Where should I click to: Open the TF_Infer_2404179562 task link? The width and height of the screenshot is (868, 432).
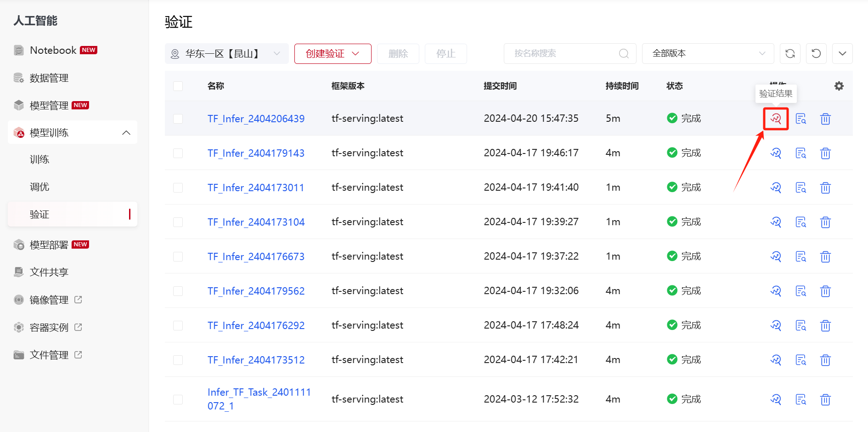pyautogui.click(x=256, y=291)
